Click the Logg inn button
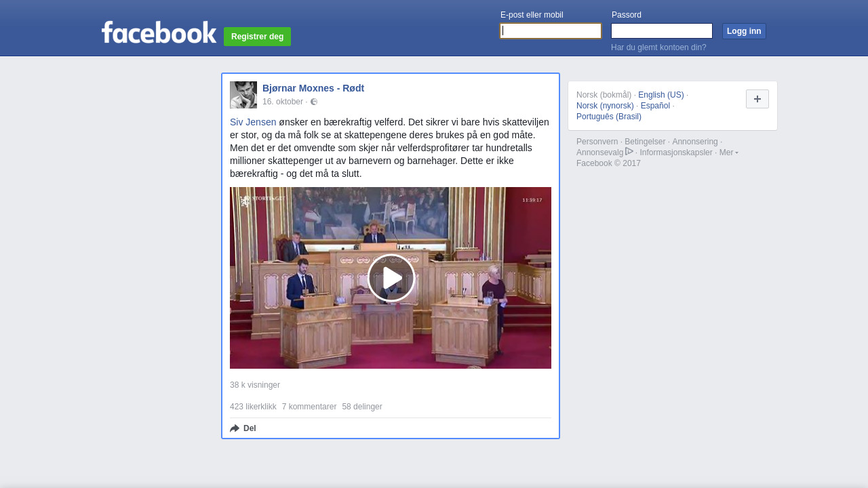The width and height of the screenshot is (868, 488). pyautogui.click(x=744, y=31)
